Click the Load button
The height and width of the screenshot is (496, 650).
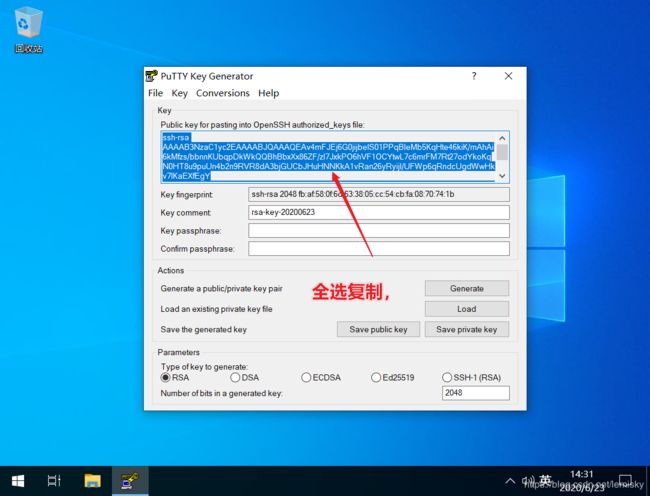click(x=467, y=309)
